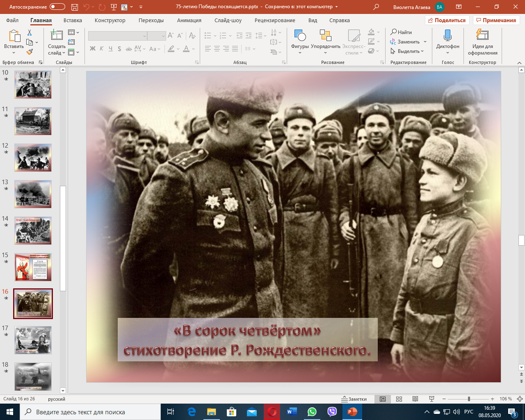Screen dimensions: 525x420
Task: Switch to slide sorter view icon
Action: [x=399, y=399]
